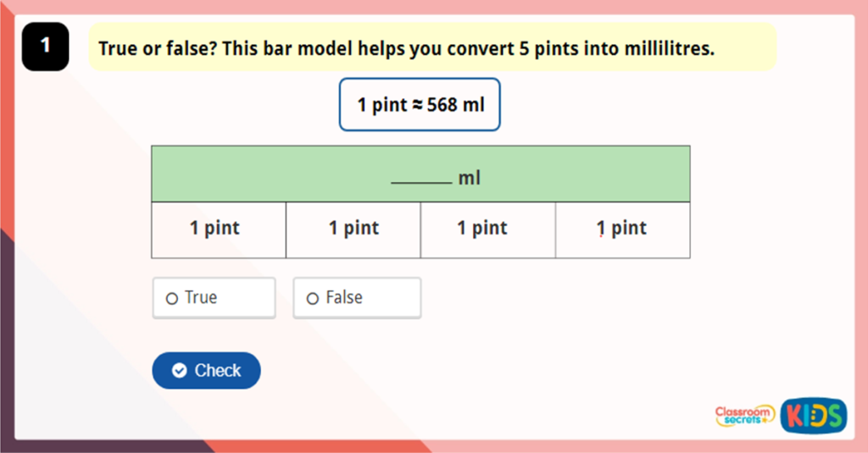Select the True radio option
Viewport: 868px width, 453px height.
[x=172, y=298]
